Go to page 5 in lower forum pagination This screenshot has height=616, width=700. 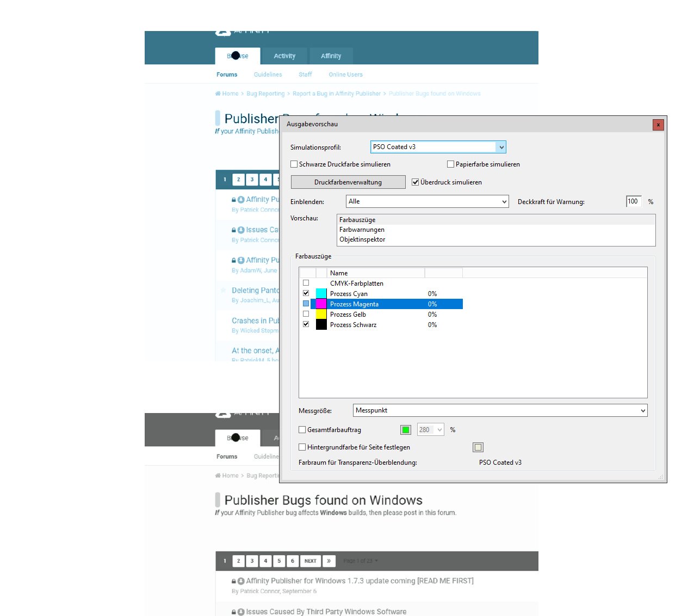coord(279,561)
